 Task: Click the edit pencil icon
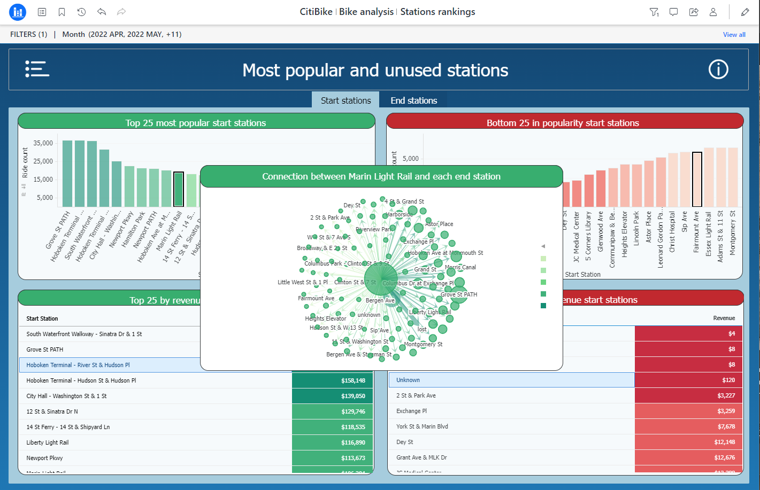point(745,12)
